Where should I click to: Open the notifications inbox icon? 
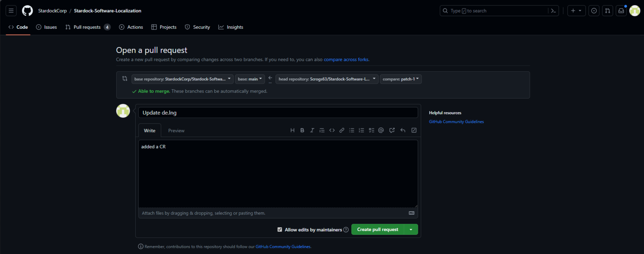pos(621,11)
